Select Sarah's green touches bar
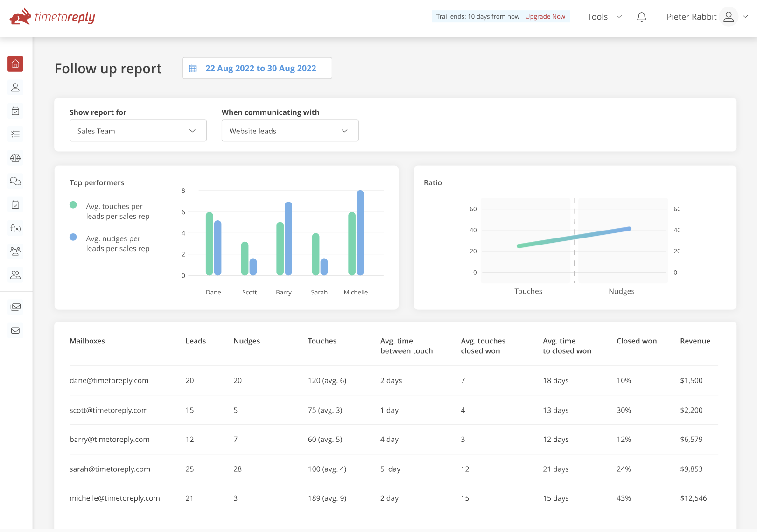Image resolution: width=757 pixels, height=532 pixels. point(316,254)
